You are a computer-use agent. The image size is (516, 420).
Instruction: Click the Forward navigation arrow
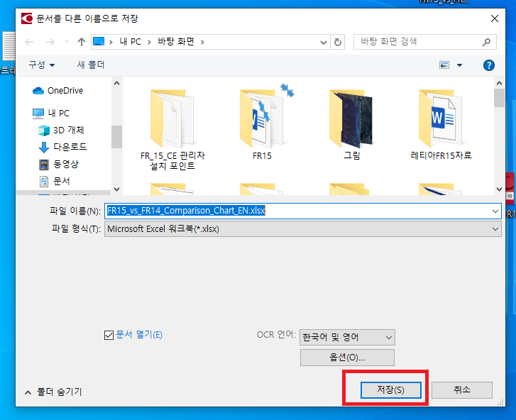(x=50, y=42)
